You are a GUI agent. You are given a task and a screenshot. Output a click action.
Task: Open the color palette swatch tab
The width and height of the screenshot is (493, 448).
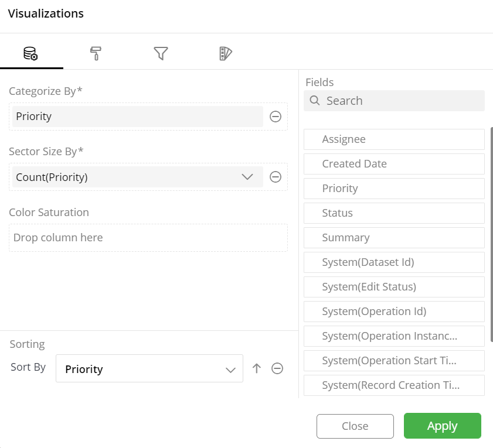click(x=226, y=53)
